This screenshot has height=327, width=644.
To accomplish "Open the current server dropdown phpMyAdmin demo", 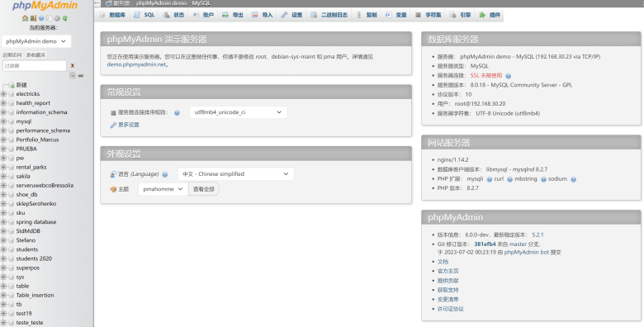I will (36, 41).
